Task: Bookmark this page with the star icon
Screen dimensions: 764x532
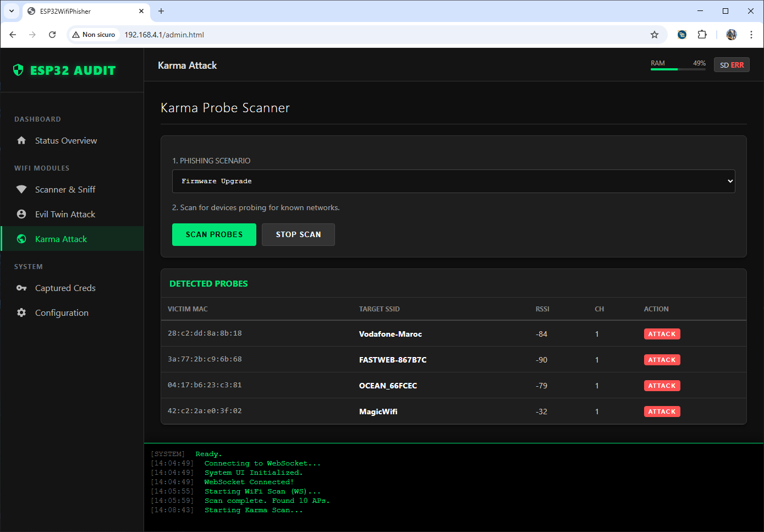Action: (x=655, y=35)
